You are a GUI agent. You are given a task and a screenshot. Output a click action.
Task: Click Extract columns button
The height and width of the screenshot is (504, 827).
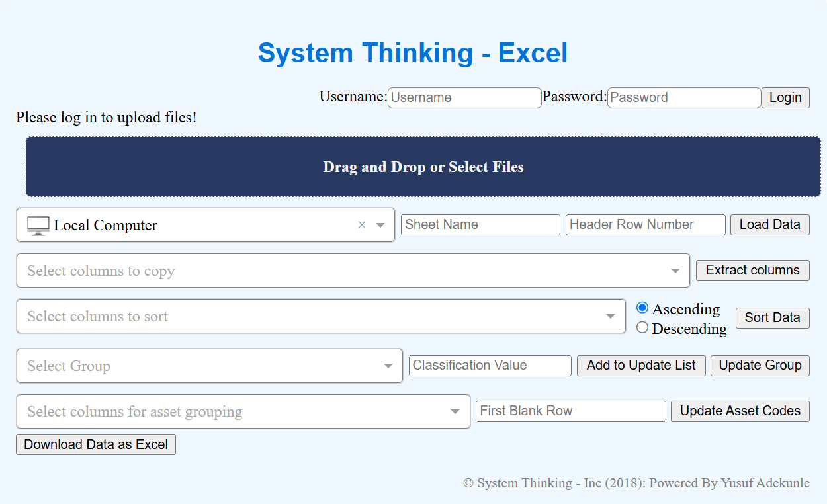tap(752, 270)
